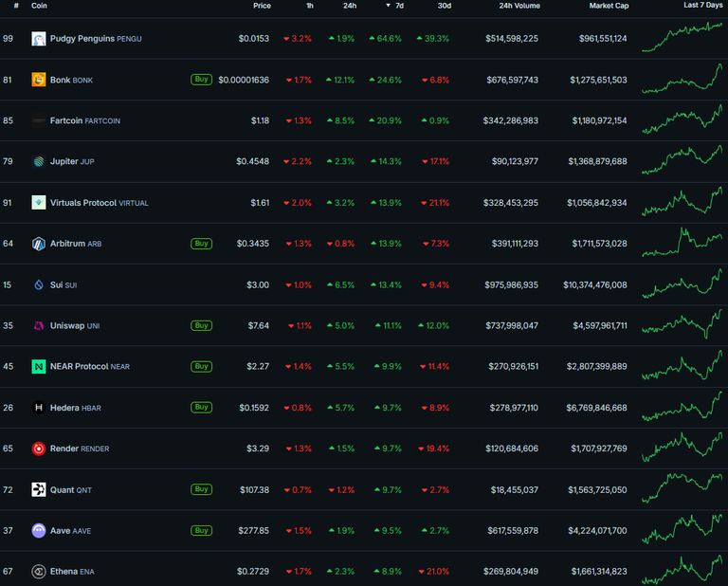The image size is (728, 586).
Task: Click the Pudgy Penguins coin icon
Action: (x=39, y=39)
